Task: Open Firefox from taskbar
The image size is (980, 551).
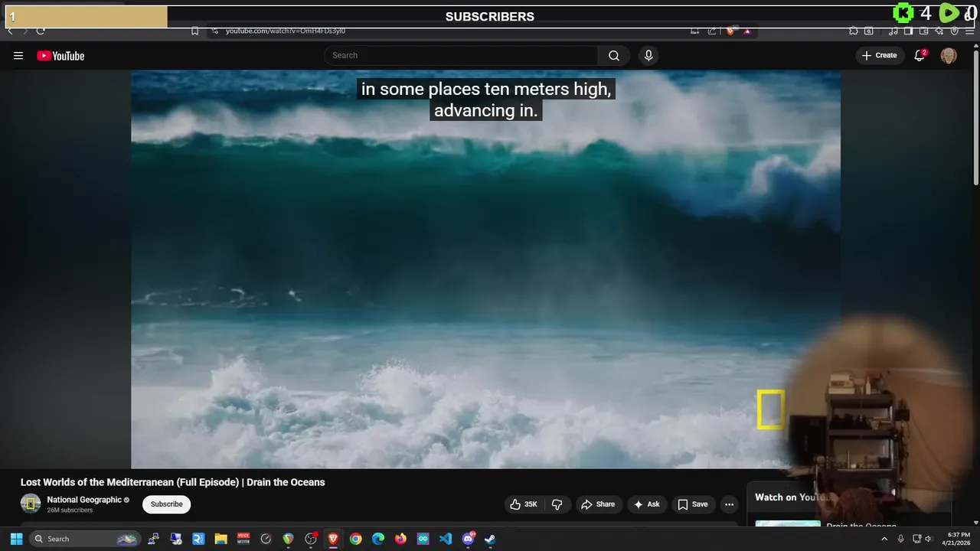Action: click(400, 539)
